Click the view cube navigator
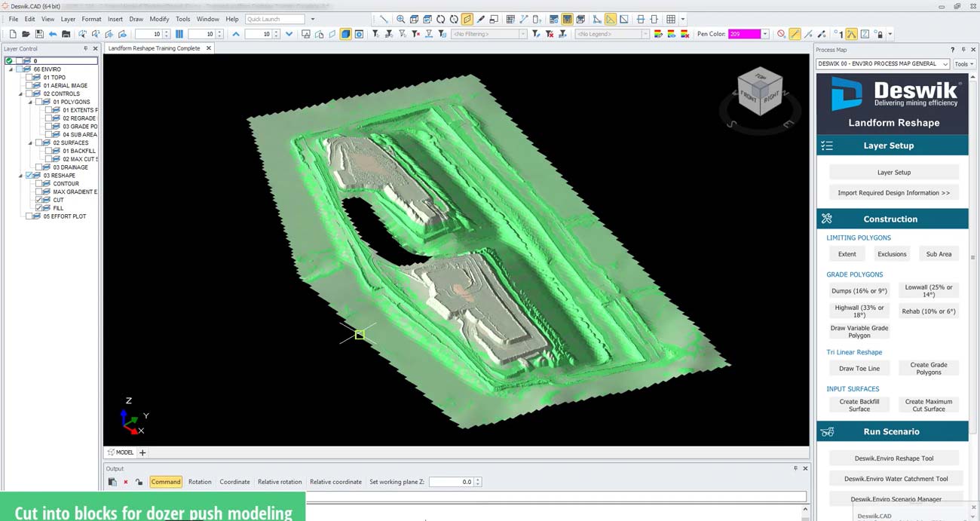The height and width of the screenshot is (521, 980). tap(760, 91)
